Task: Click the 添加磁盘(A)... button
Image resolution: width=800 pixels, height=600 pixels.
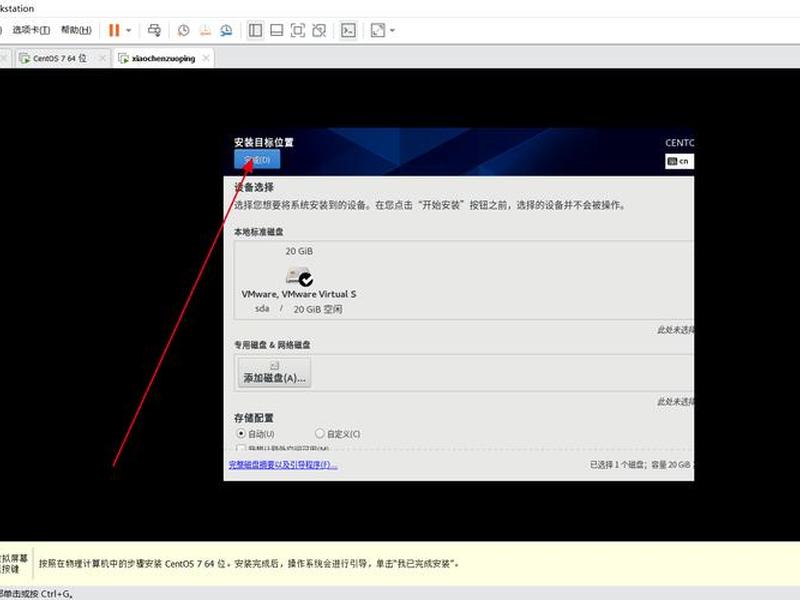Action: (x=274, y=372)
